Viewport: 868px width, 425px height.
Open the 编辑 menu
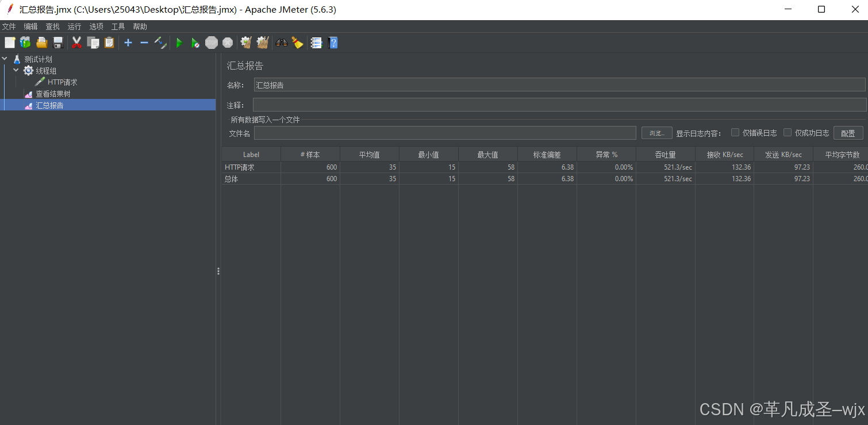[31, 26]
